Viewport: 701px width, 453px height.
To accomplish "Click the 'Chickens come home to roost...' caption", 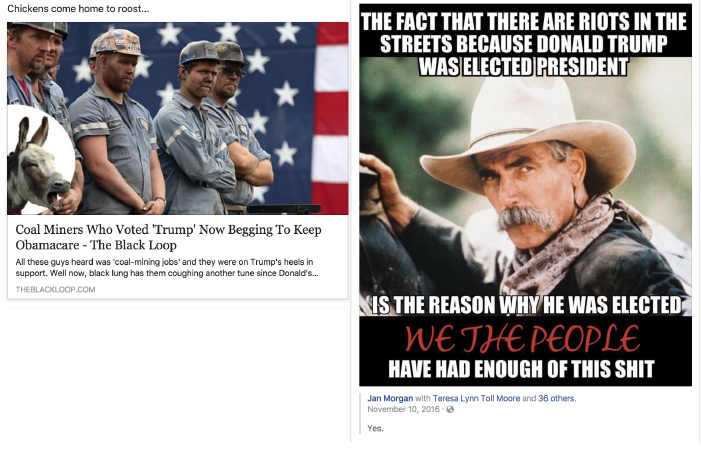I will (78, 8).
